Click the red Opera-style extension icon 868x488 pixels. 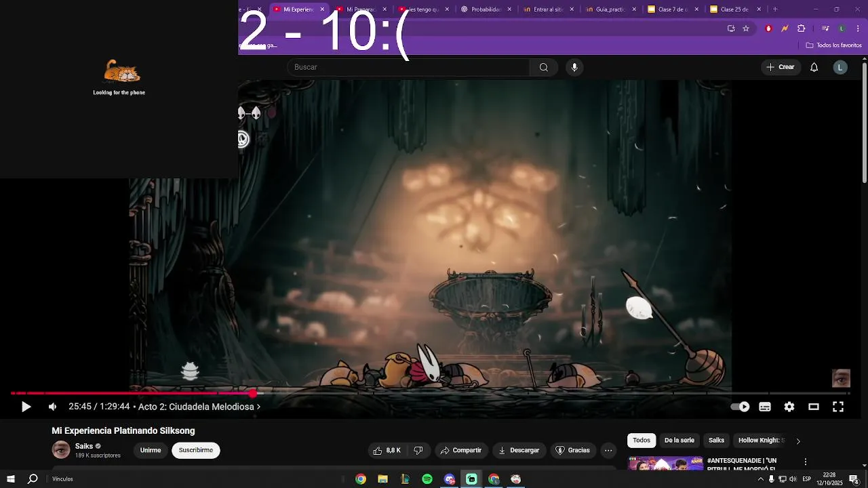pos(768,28)
